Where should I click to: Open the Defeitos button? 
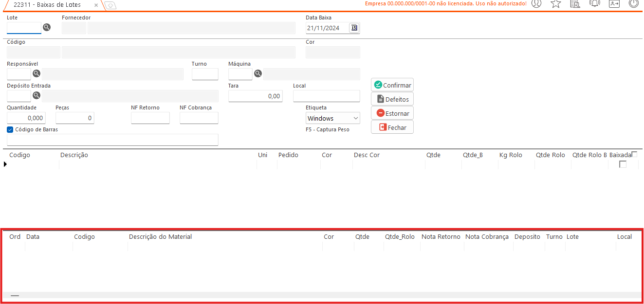(x=392, y=99)
